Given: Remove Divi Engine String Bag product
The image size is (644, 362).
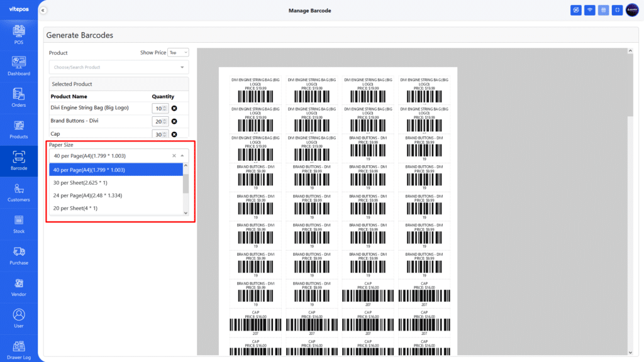Looking at the screenshot, I should point(174,108).
